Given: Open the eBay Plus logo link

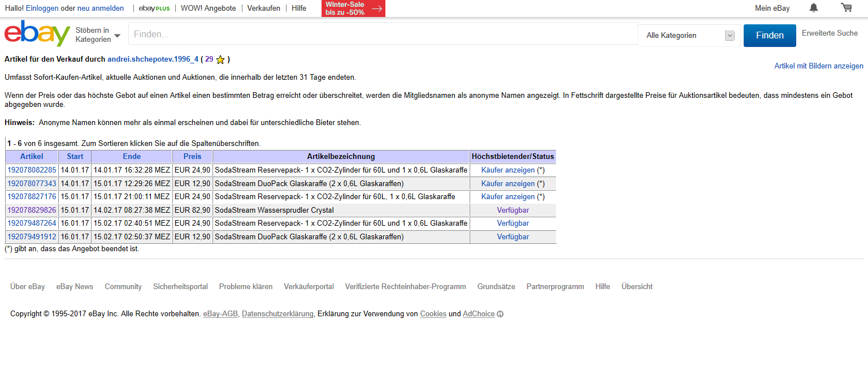Looking at the screenshot, I should coord(154,8).
